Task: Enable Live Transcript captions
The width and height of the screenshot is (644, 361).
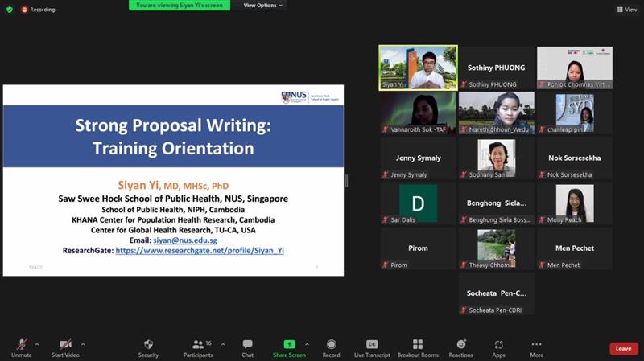Action: point(372,345)
